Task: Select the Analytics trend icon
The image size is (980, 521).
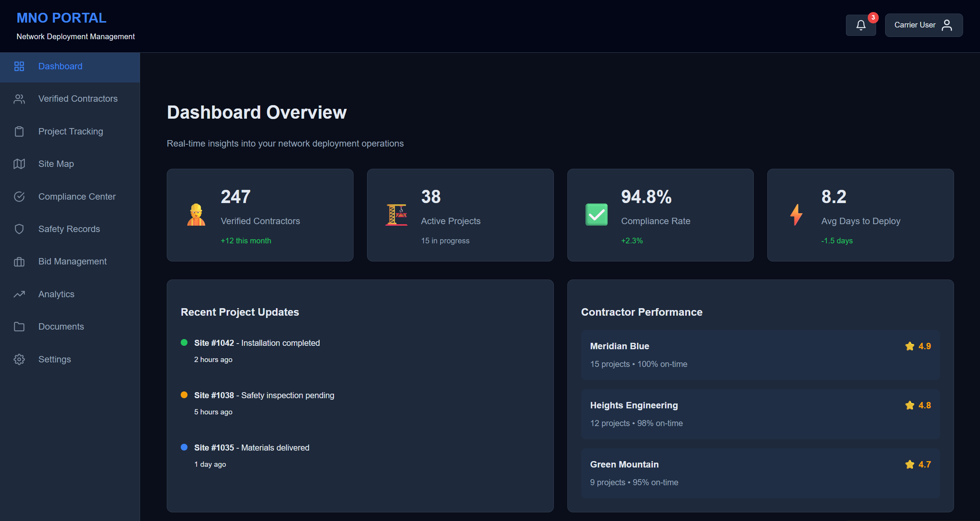Action: click(19, 294)
